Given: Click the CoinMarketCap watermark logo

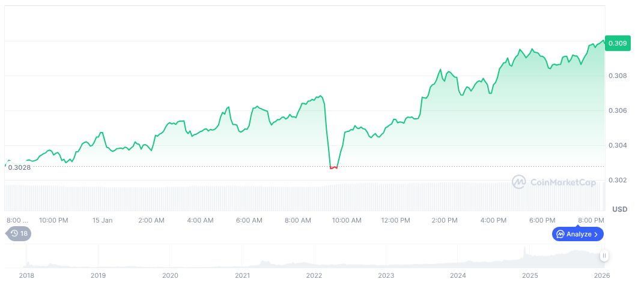Looking at the screenshot, I should [x=556, y=181].
